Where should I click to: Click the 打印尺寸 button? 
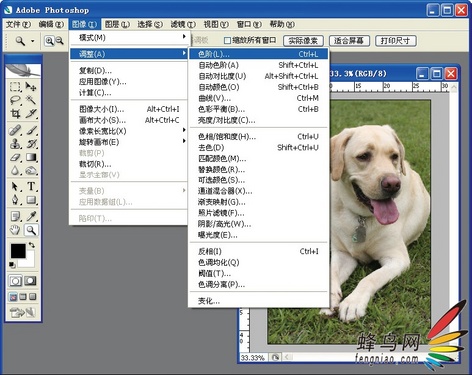pyautogui.click(x=395, y=41)
